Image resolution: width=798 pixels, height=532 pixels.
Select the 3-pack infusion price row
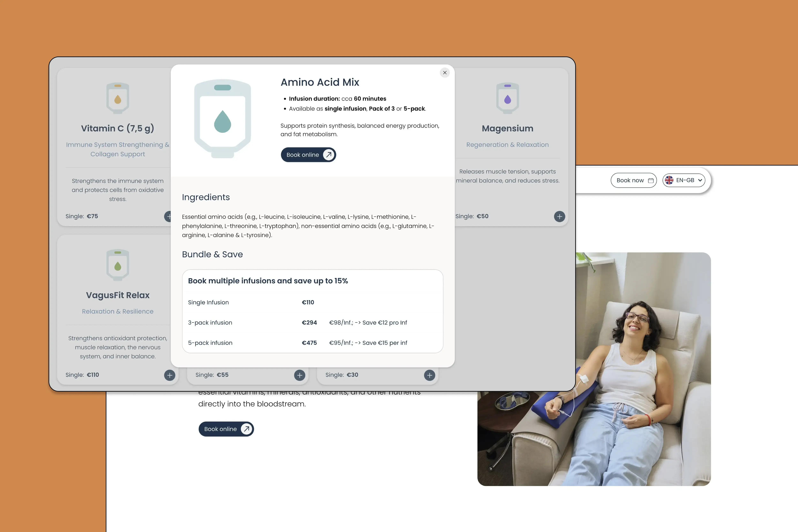[x=312, y=323]
